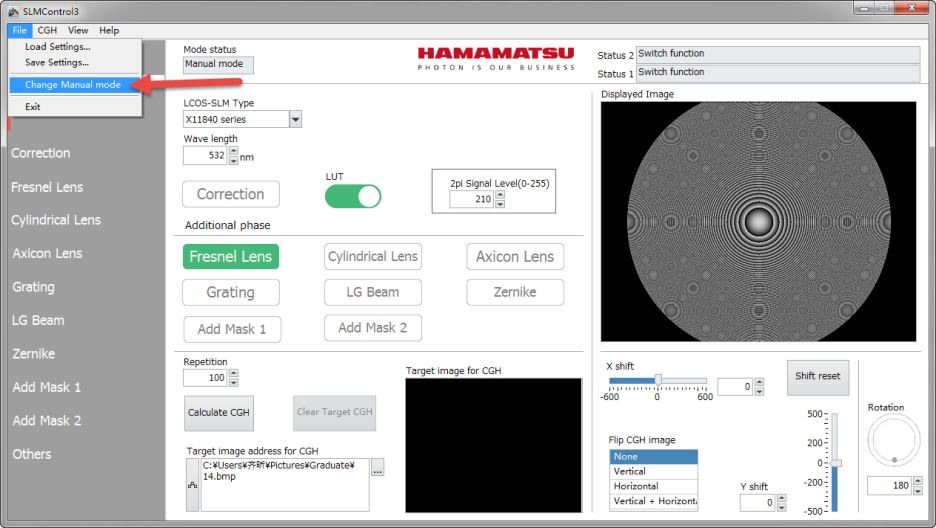The image size is (936, 528).
Task: Increase Repetition value with up arrow
Action: coord(234,374)
